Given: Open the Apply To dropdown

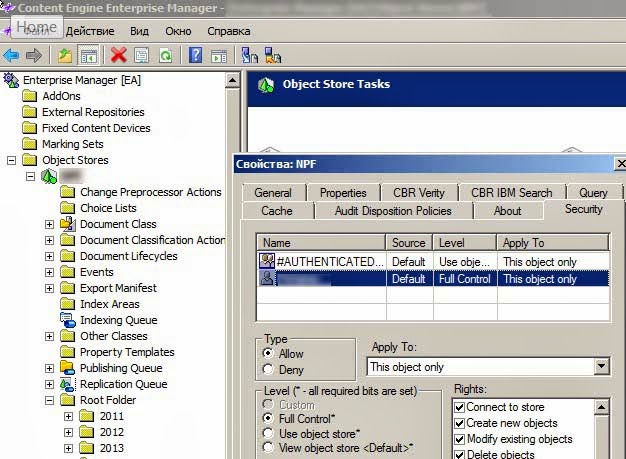Looking at the screenshot, I should [x=600, y=367].
